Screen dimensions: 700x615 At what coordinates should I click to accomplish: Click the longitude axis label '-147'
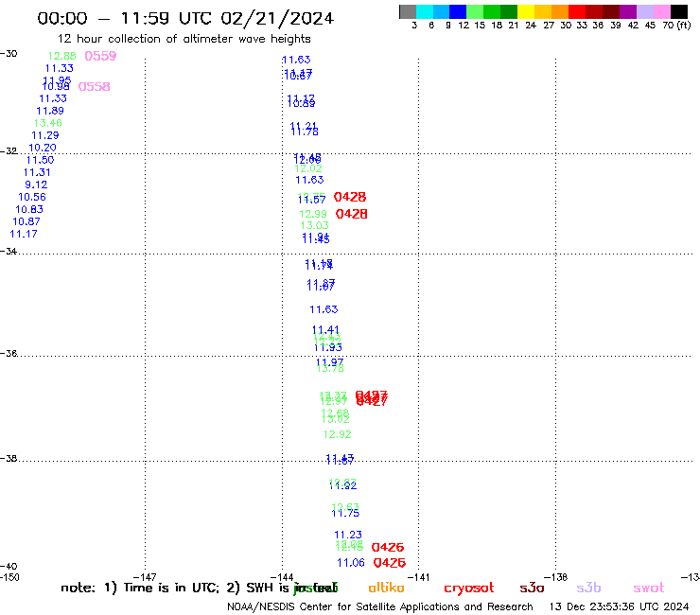click(145, 577)
